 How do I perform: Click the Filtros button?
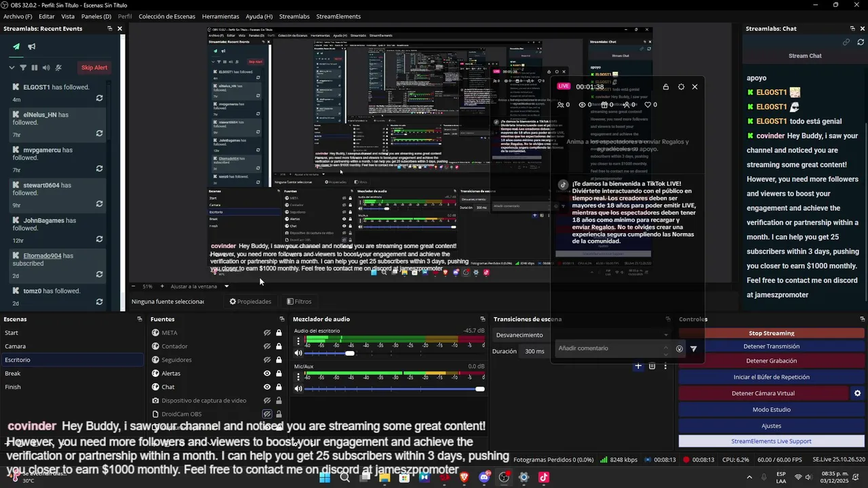click(299, 302)
